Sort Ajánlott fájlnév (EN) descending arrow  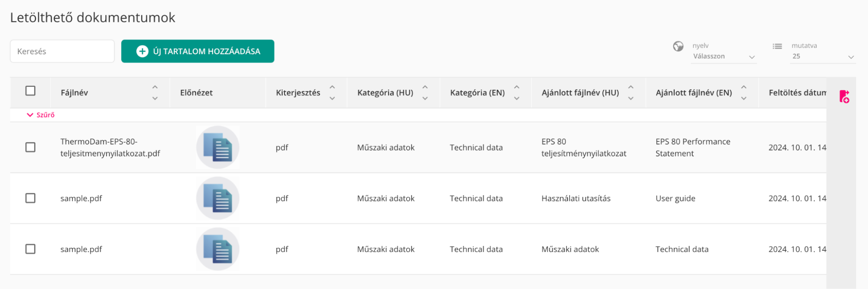tap(743, 99)
